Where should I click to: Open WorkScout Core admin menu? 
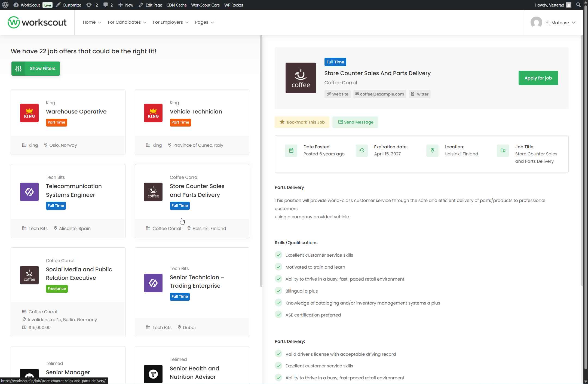click(x=205, y=5)
